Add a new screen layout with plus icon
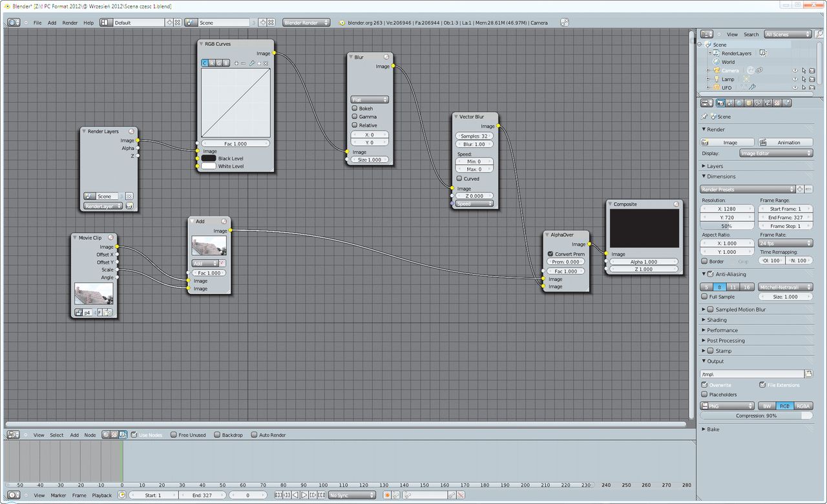 click(x=170, y=22)
